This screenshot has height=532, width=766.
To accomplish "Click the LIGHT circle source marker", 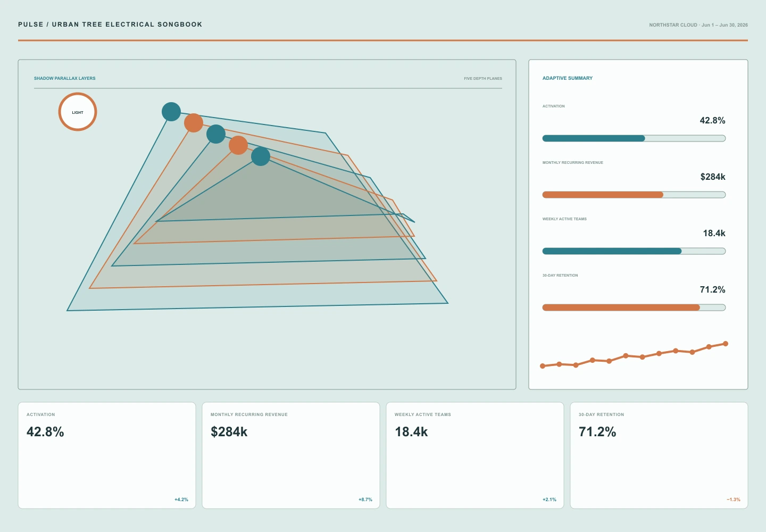I will (78, 112).
